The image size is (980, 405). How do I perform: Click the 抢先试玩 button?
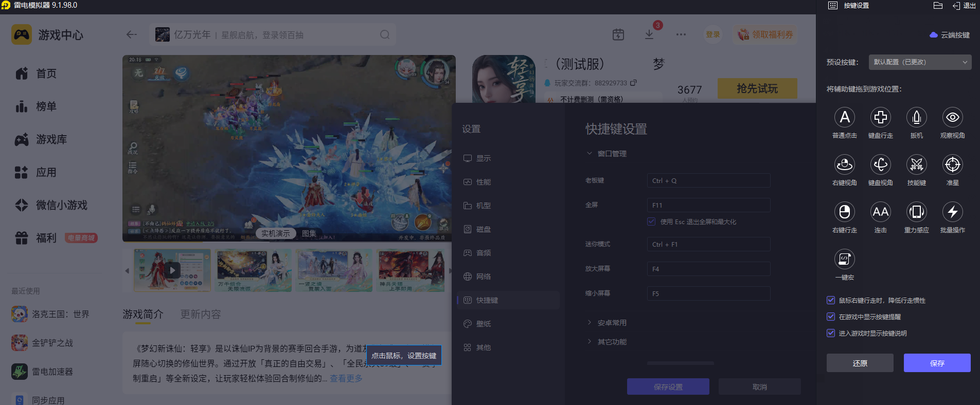click(x=757, y=88)
